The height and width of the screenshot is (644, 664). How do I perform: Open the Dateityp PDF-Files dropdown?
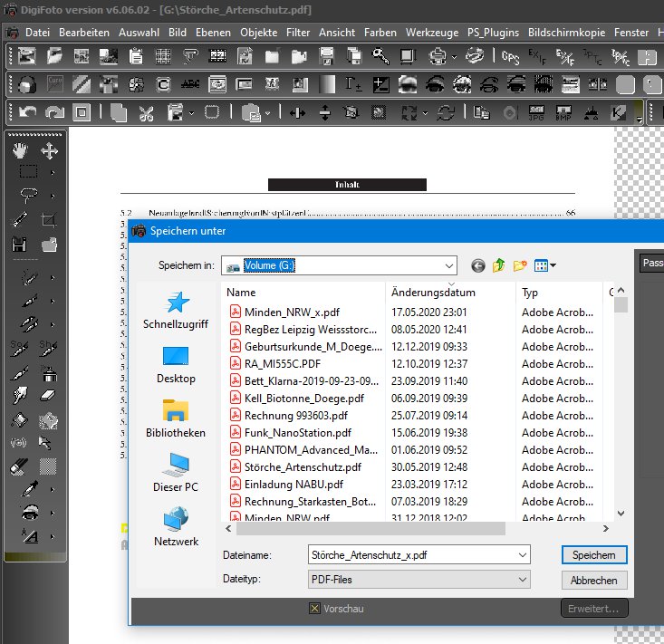[x=522, y=579]
